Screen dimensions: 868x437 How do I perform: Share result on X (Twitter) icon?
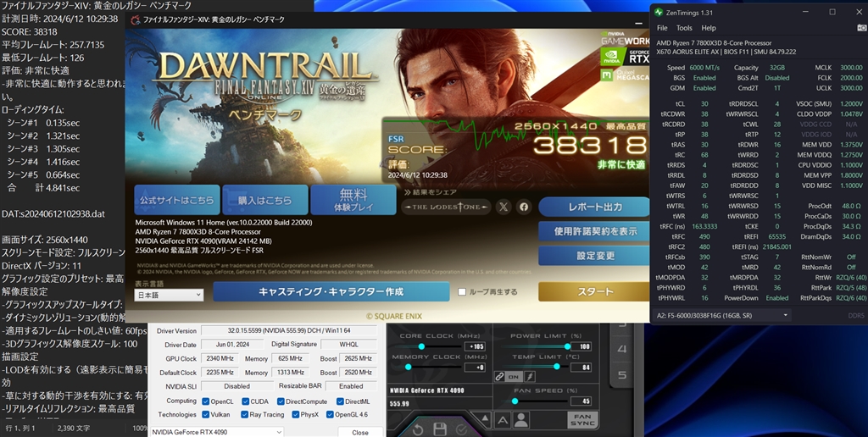(504, 207)
